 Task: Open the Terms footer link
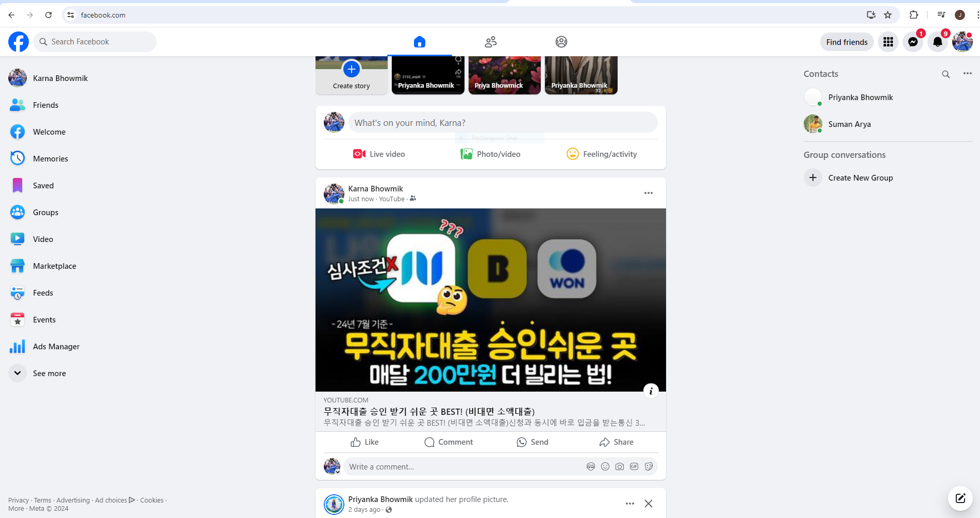[x=42, y=500]
